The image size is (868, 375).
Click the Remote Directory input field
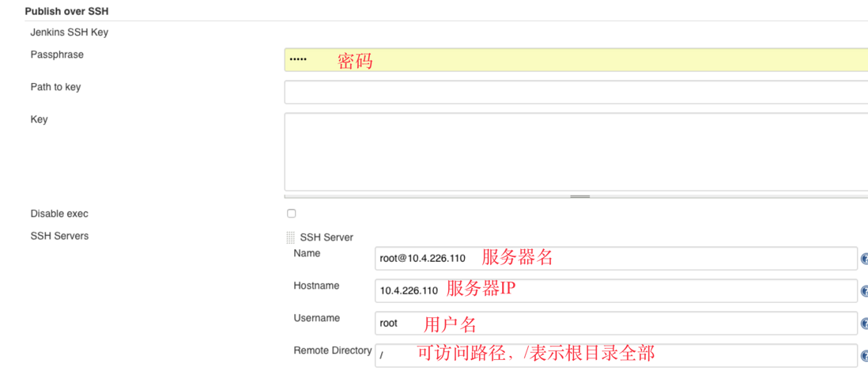click(616, 355)
